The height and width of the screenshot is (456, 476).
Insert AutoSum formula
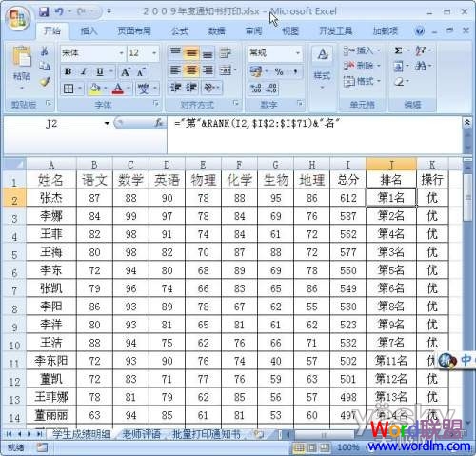(x=398, y=50)
